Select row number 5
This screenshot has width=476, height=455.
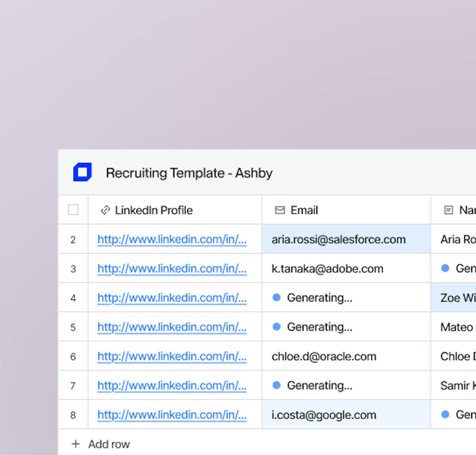tap(73, 327)
